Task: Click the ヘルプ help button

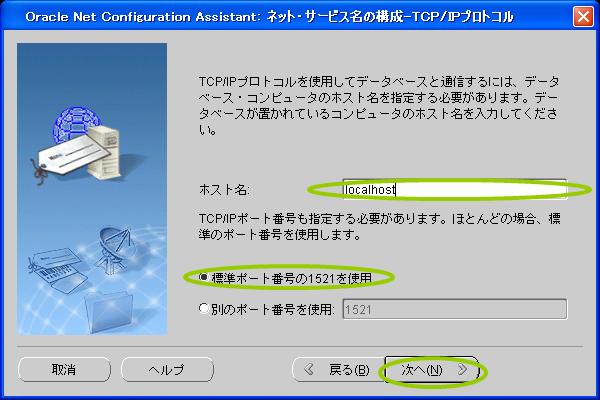Action: (167, 369)
